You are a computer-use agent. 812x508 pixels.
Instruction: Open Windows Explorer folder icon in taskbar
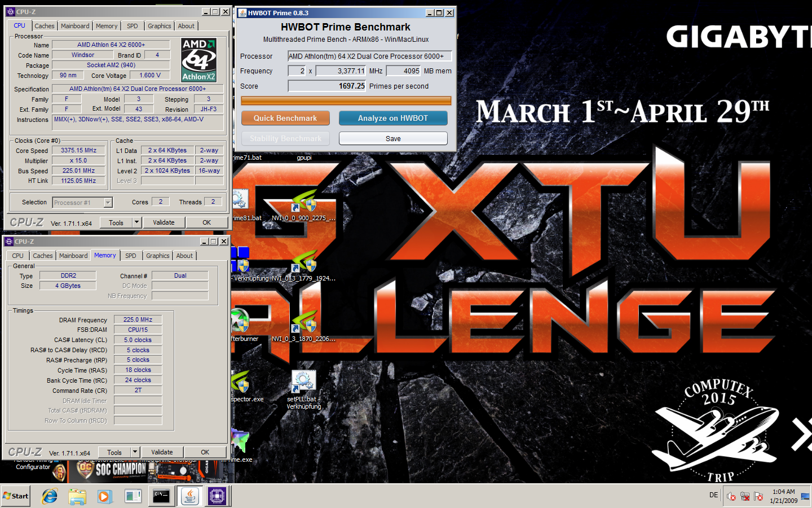(x=77, y=496)
